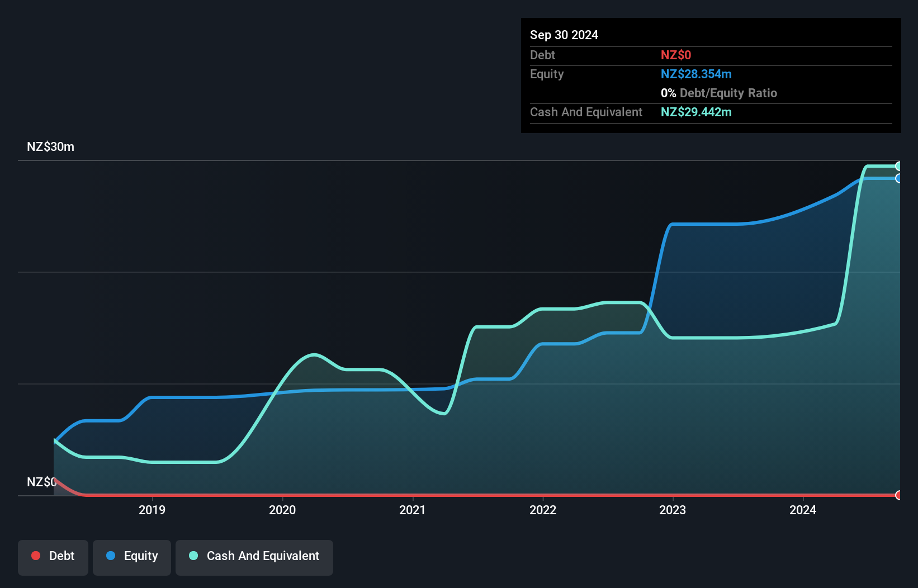918x588 pixels.
Task: Select the Debt endpoint marker on chart
Action: point(898,495)
